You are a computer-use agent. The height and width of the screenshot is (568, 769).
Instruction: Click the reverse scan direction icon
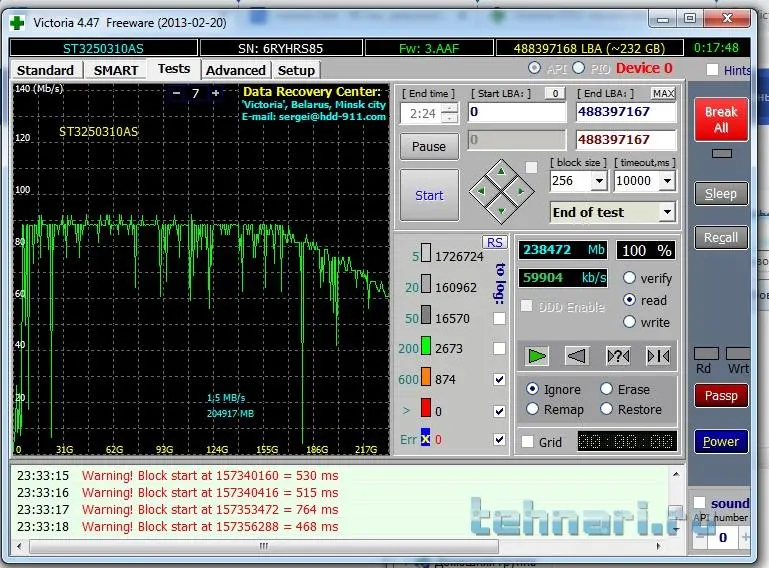(x=577, y=355)
